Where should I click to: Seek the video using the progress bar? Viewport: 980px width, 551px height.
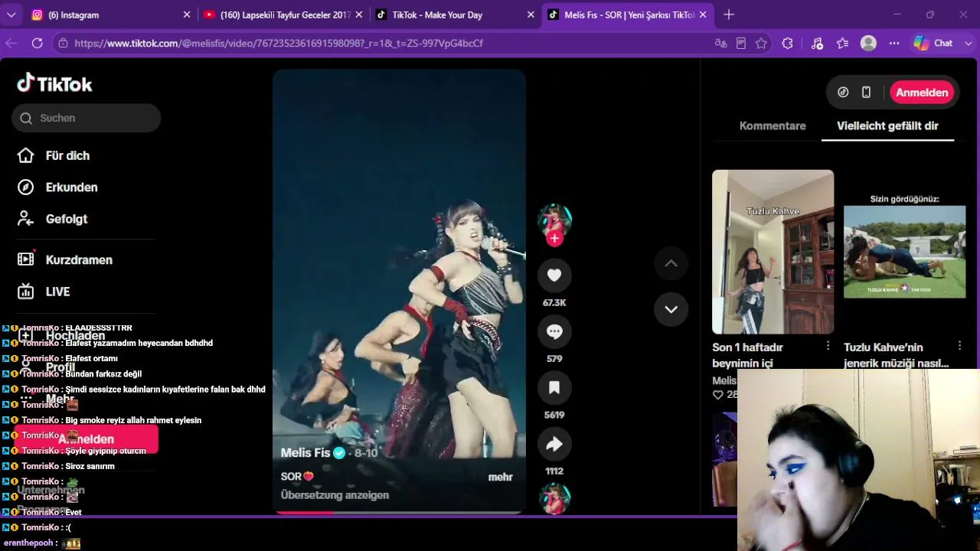pyautogui.click(x=399, y=512)
